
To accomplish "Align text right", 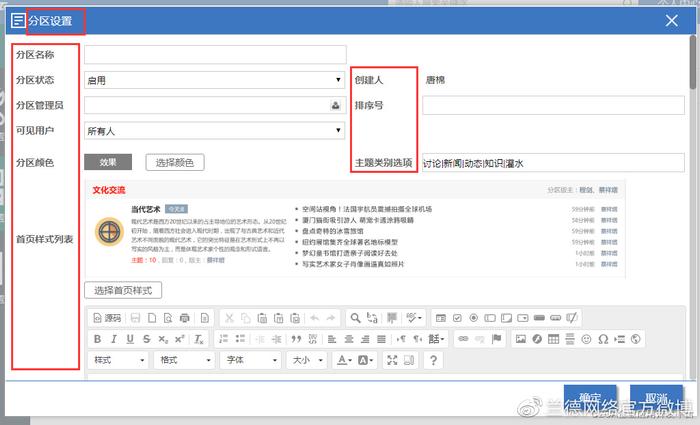I will (365, 339).
